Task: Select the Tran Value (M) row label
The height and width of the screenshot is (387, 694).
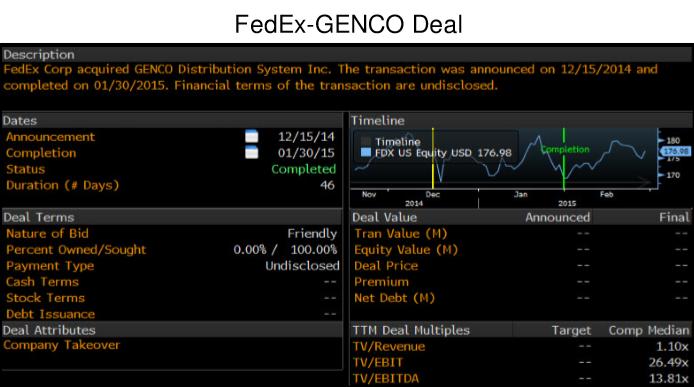Action: coord(401,233)
